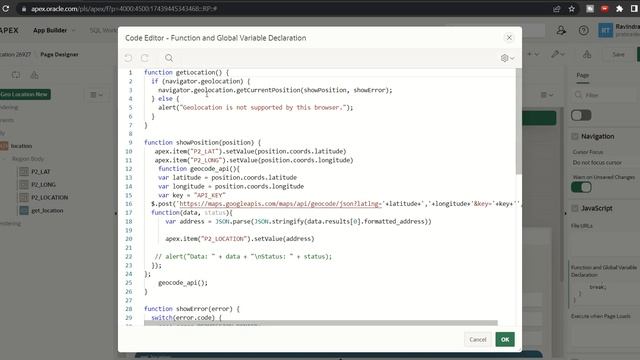The height and width of the screenshot is (360, 640).
Task: Switch to the Rendering tab icon
Action: pos(16,75)
